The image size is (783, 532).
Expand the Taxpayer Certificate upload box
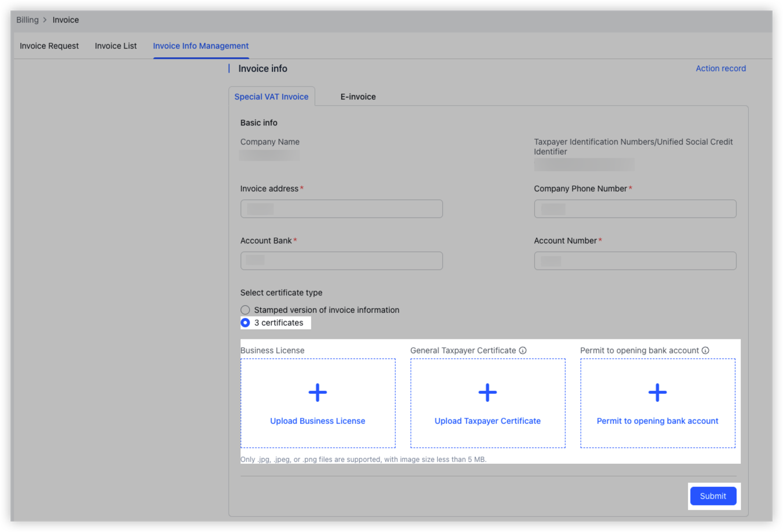(487, 402)
